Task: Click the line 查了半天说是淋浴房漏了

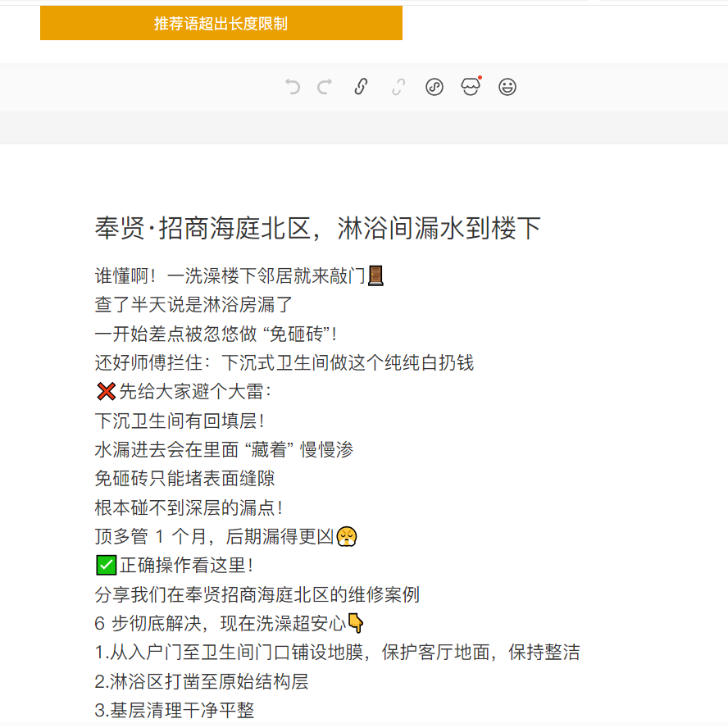Action: point(193,305)
